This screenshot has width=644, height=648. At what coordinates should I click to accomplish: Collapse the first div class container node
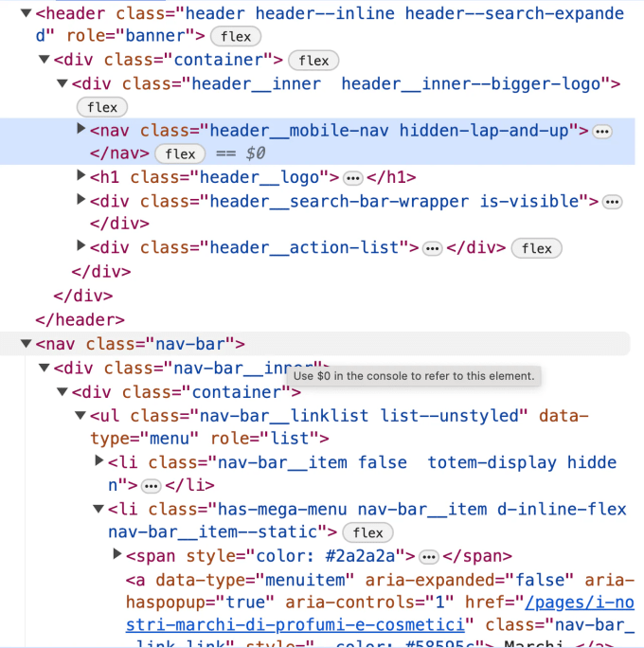[x=45, y=60]
